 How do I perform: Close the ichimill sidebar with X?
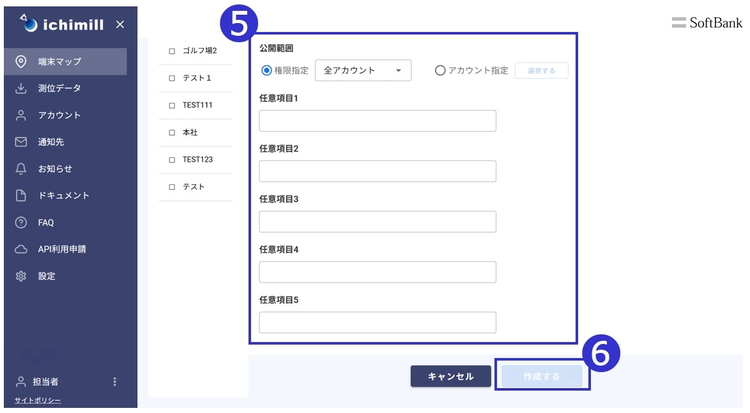[x=120, y=24]
